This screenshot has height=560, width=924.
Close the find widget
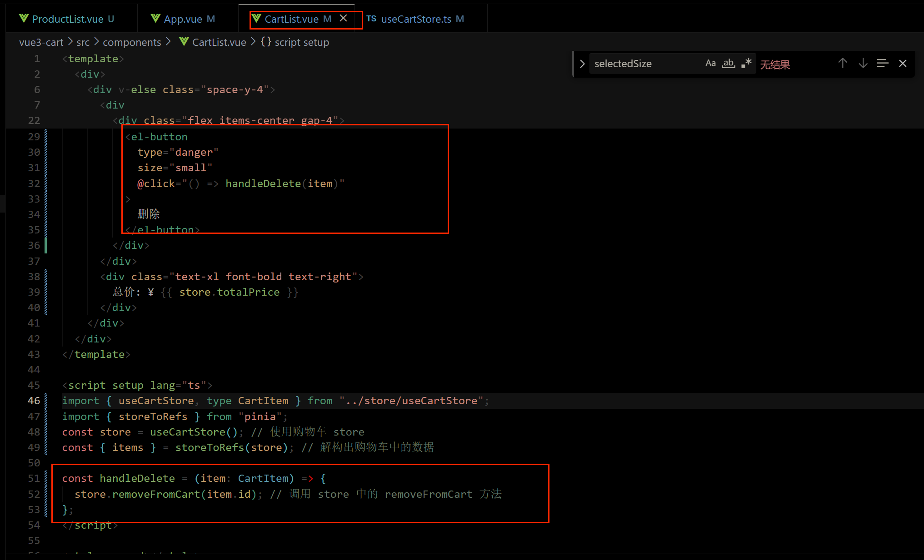click(903, 64)
